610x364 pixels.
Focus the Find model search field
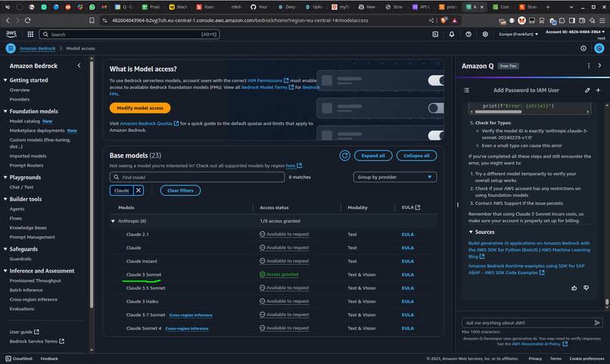(198, 177)
